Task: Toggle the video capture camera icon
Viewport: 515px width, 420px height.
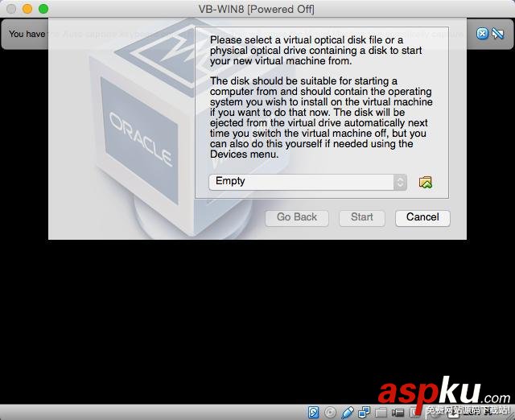Action: tap(398, 412)
